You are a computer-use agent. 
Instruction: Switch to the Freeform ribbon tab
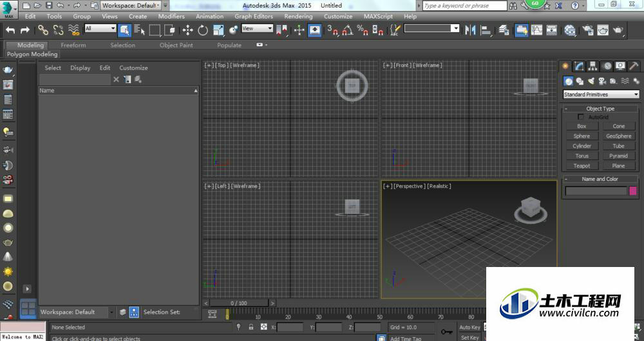(x=73, y=45)
